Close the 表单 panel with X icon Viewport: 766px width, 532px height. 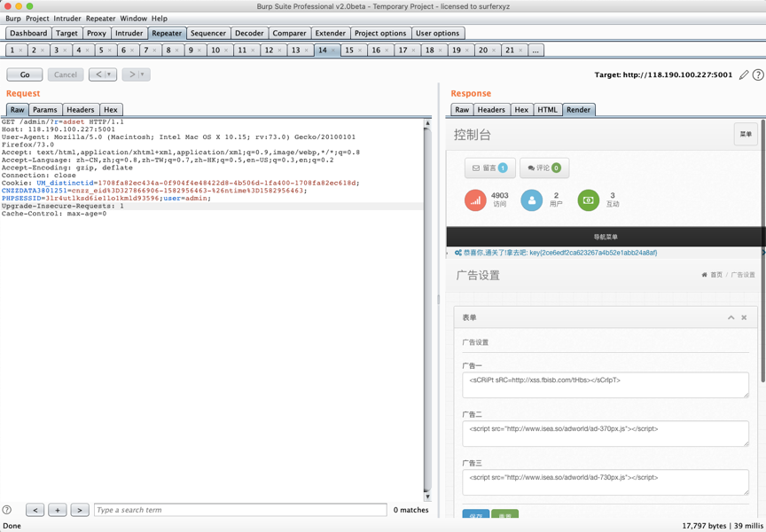(744, 317)
